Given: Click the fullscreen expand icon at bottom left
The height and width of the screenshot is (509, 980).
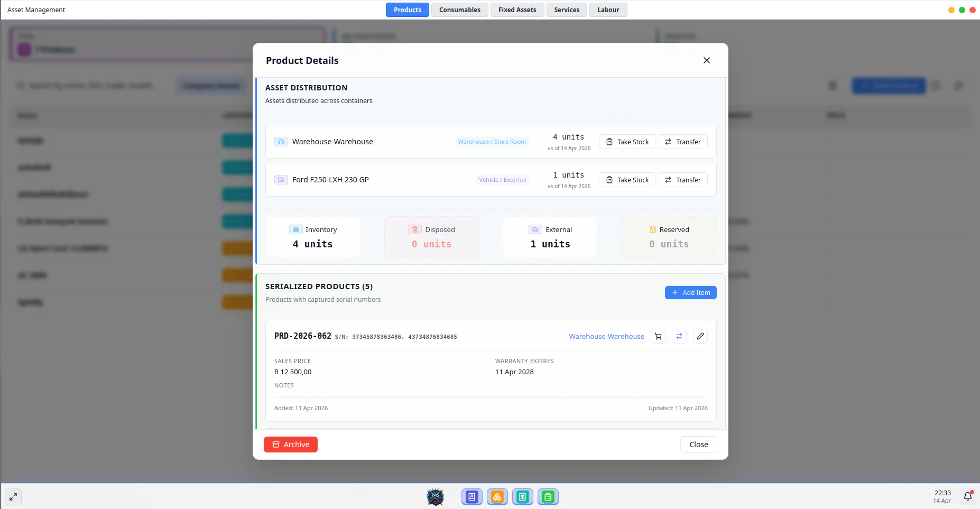Looking at the screenshot, I should (13, 496).
